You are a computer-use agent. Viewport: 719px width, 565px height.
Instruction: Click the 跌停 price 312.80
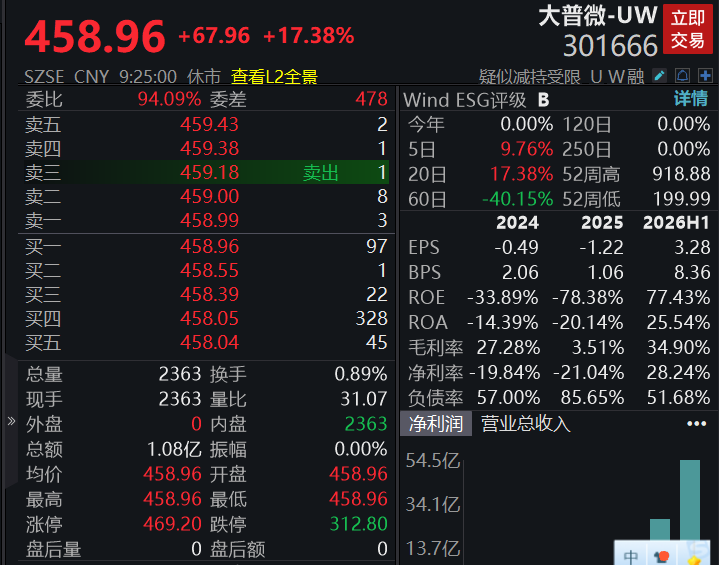359,524
